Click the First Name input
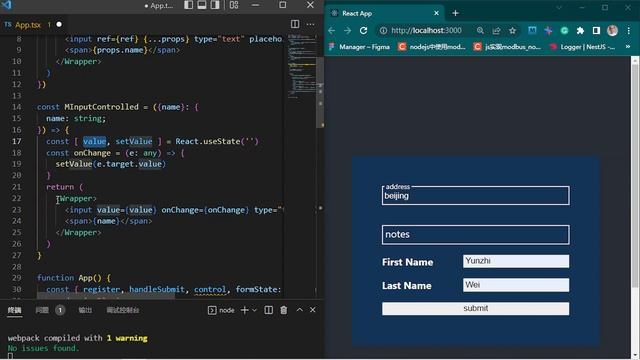 pos(516,261)
